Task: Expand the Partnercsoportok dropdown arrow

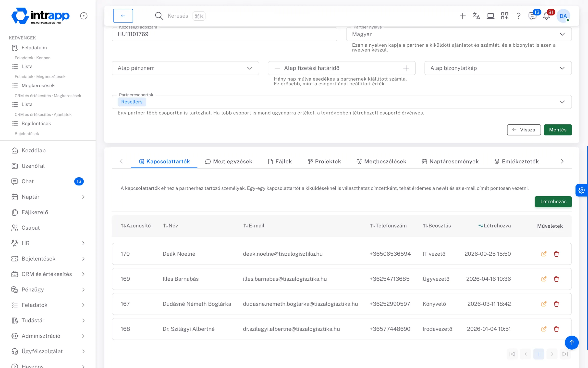Action: click(562, 102)
